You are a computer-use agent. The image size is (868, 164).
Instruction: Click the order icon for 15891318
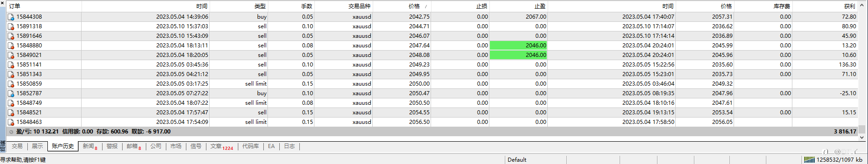tap(11, 26)
